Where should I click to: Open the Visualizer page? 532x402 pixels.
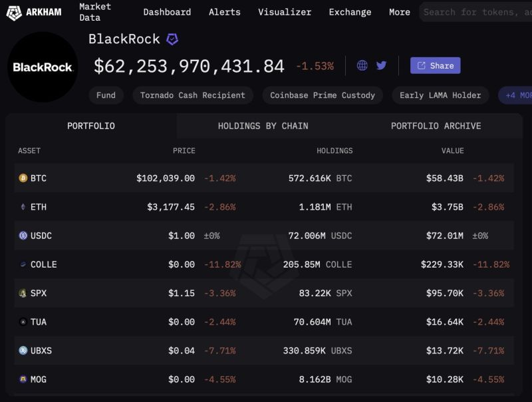click(285, 12)
